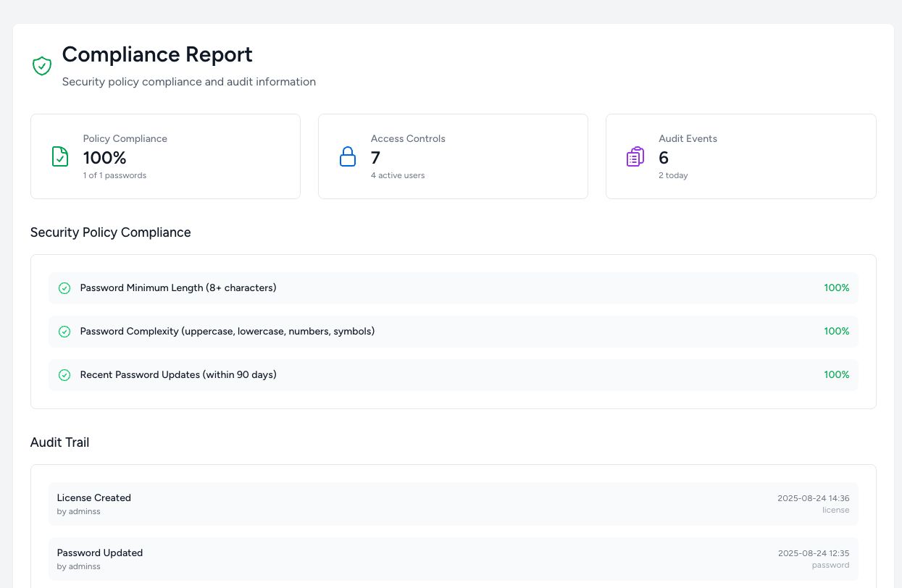Screen dimensions: 902x588
Task: Click the 100% value for Password Complexity
Action: pos(836,332)
